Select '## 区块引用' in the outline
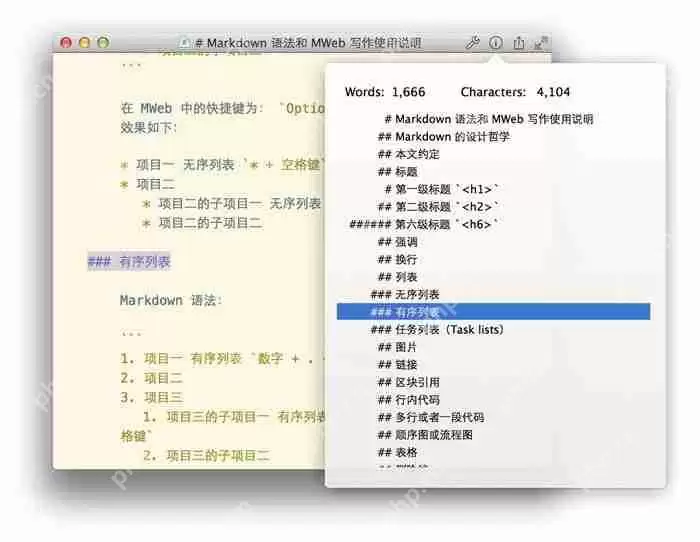Image resolution: width=700 pixels, height=542 pixels. 408,382
